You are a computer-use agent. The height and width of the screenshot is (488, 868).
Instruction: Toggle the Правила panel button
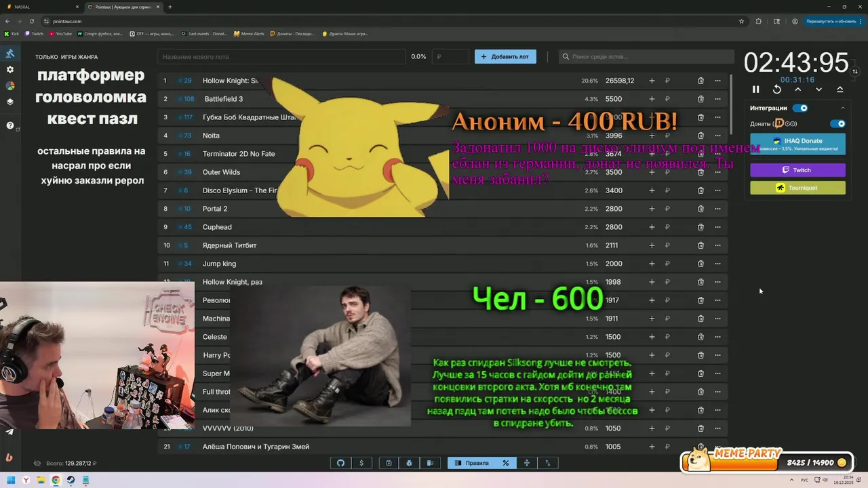[x=471, y=463]
